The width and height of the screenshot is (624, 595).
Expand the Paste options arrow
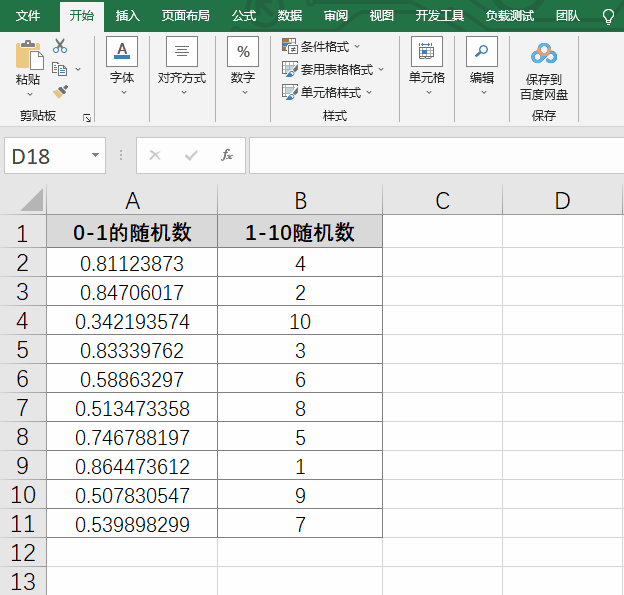pyautogui.click(x=30, y=95)
